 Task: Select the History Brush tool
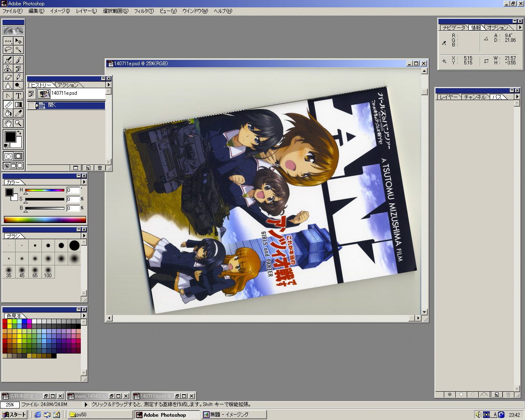pyautogui.click(x=18, y=68)
